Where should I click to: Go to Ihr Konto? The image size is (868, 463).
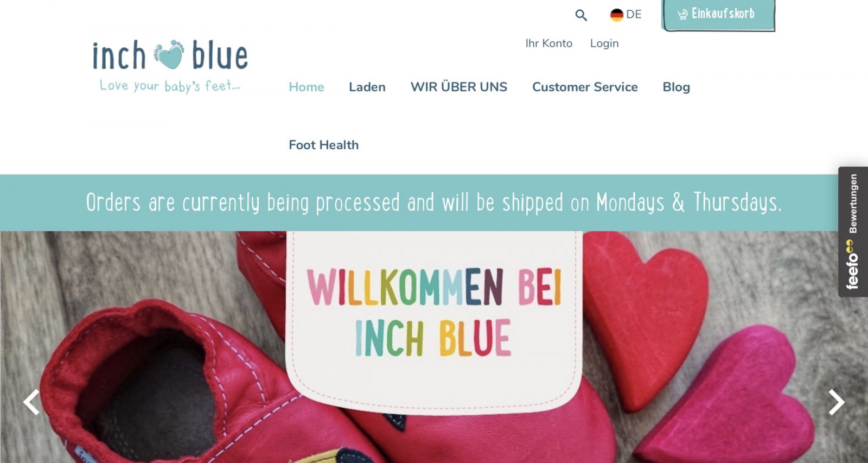(548, 43)
